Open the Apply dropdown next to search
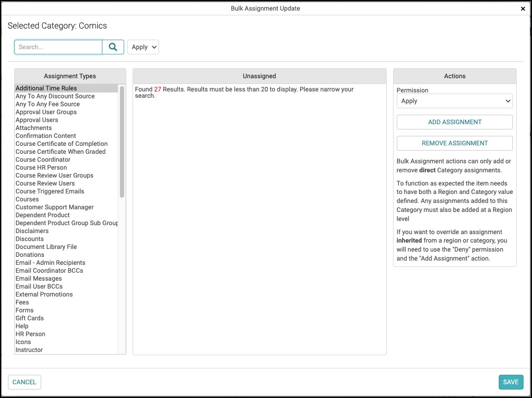 coord(143,47)
